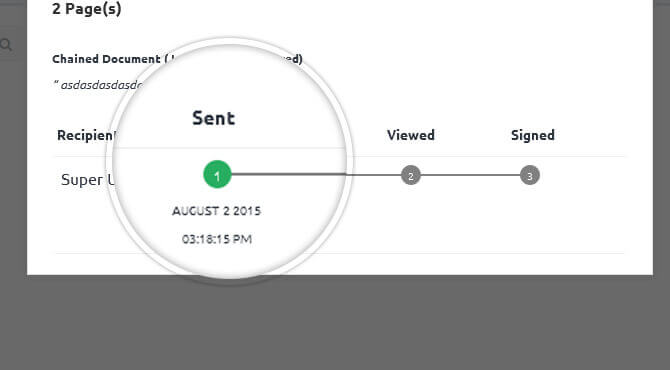Click the dimmed area right of dialog
The width and height of the screenshot is (670, 370).
pyautogui.click(x=661, y=137)
